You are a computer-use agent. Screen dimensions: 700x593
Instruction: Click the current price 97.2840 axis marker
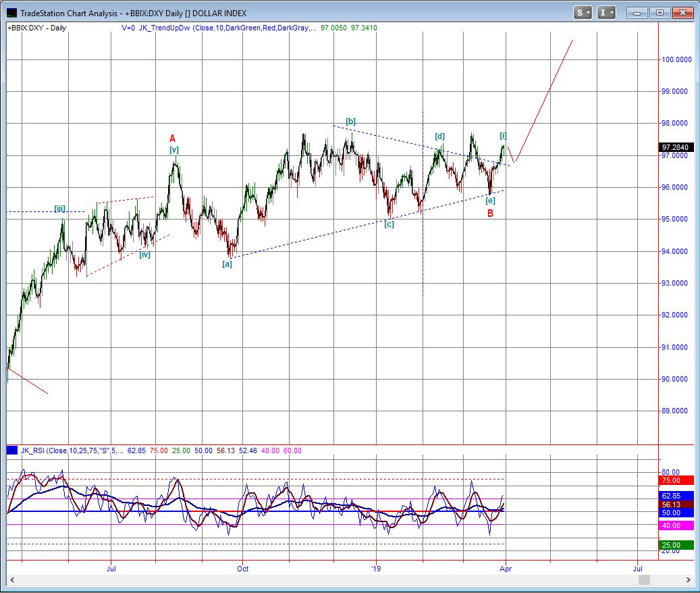tap(675, 147)
